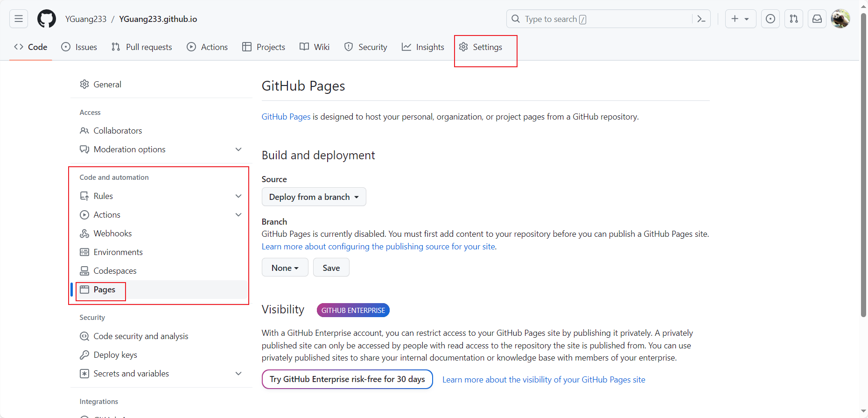
Task: Open the create new plus menu
Action: [x=740, y=19]
